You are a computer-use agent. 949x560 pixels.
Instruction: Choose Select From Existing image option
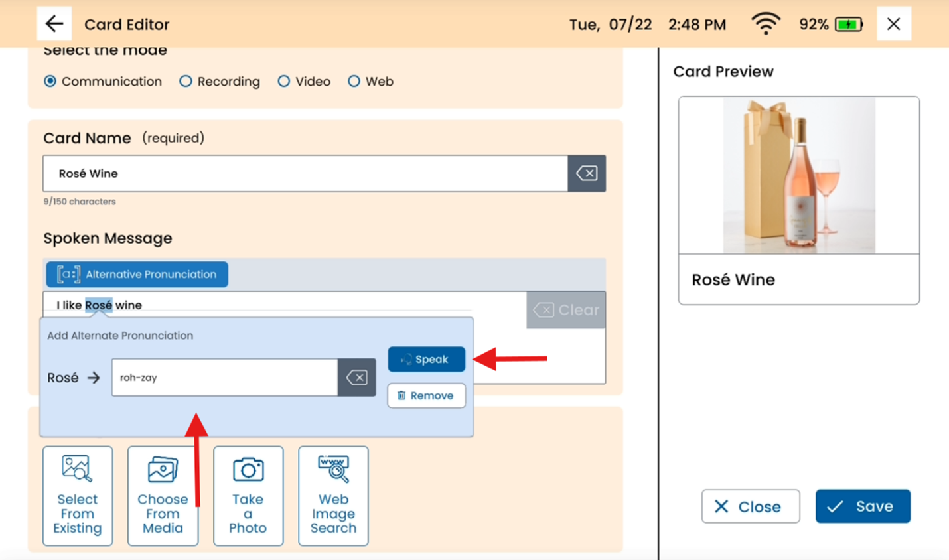point(78,496)
